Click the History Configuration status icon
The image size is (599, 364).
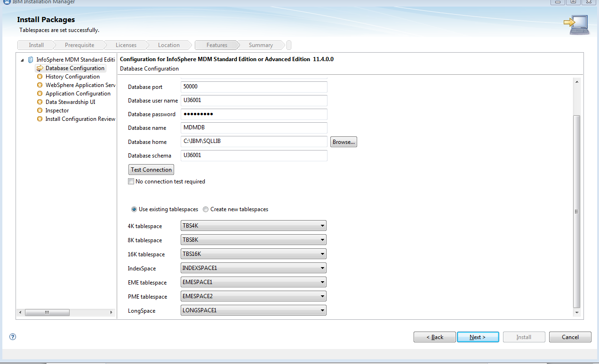click(40, 77)
